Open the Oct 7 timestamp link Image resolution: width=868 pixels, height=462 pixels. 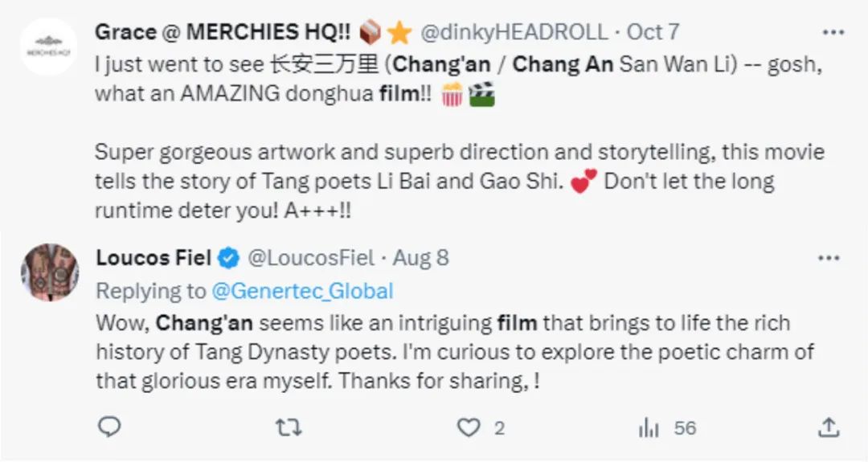point(653,32)
